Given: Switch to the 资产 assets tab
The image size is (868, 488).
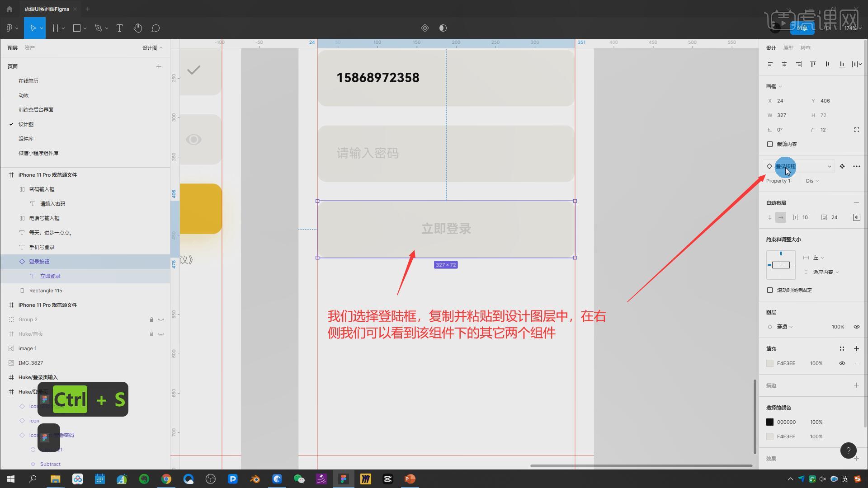Looking at the screenshot, I should click(30, 48).
